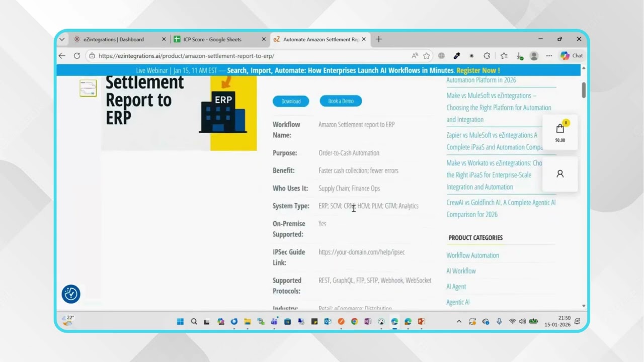Screen dimensions: 644x362
Task: Open the Downloads icon in browser toolbar
Action: (x=520, y=56)
